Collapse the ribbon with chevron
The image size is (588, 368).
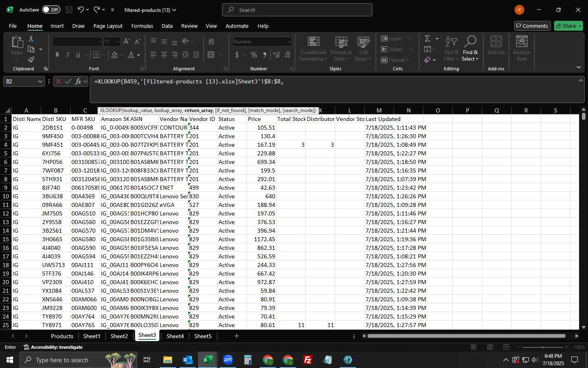579,67
